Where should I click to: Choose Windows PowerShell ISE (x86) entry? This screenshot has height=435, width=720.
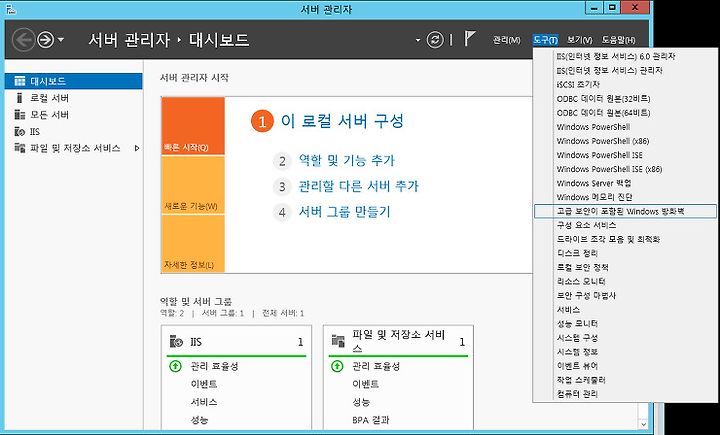[625, 169]
